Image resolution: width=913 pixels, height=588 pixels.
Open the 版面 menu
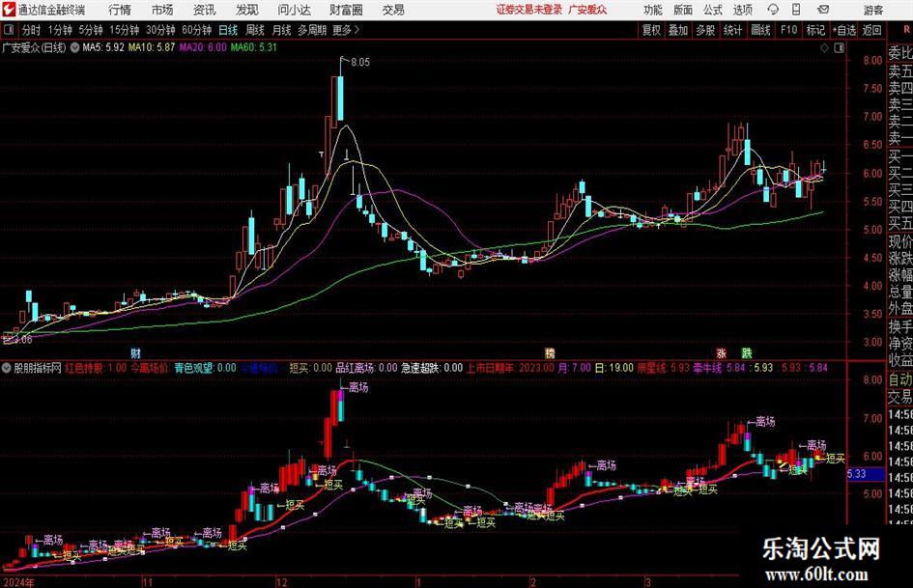click(x=682, y=10)
